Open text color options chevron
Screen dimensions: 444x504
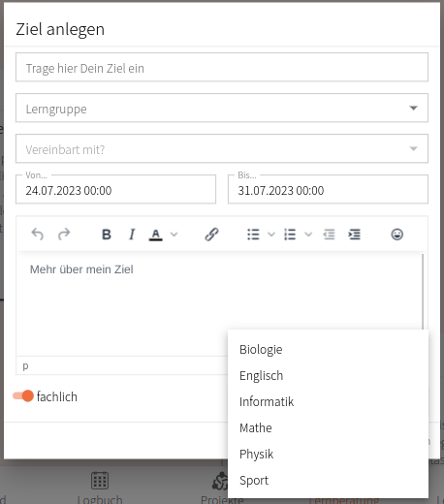174,235
